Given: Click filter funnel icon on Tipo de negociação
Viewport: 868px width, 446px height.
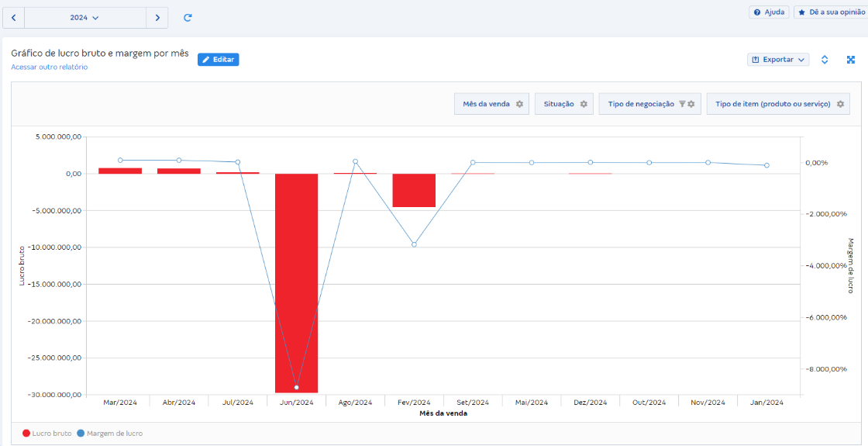Looking at the screenshot, I should [682, 104].
